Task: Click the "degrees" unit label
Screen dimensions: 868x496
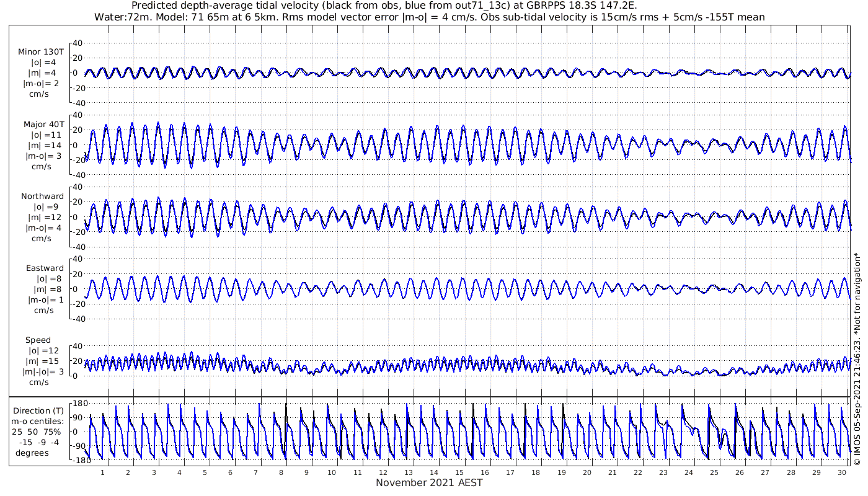Action: (x=32, y=453)
